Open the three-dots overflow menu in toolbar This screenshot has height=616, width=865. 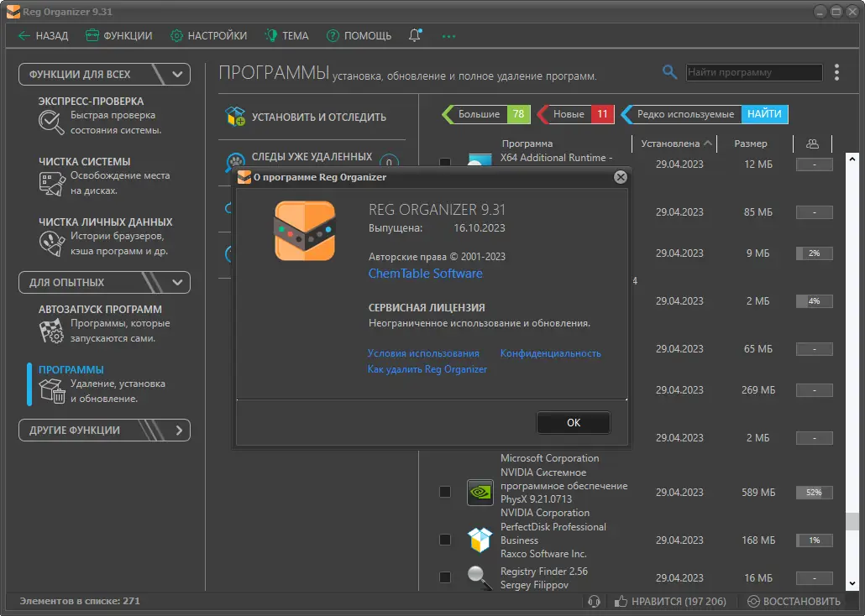pyautogui.click(x=448, y=36)
